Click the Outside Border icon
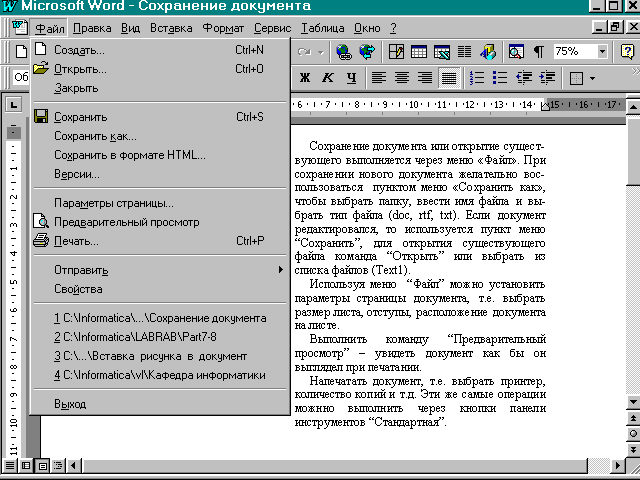This screenshot has width=640, height=480. pyautogui.click(x=576, y=78)
